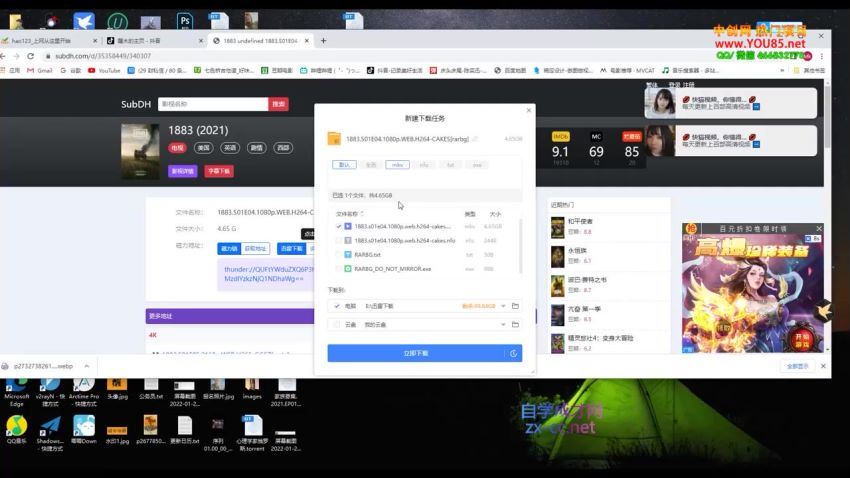Check the RARBG.txt file checkbox
Viewport: 850px width, 478px height.
[339, 255]
